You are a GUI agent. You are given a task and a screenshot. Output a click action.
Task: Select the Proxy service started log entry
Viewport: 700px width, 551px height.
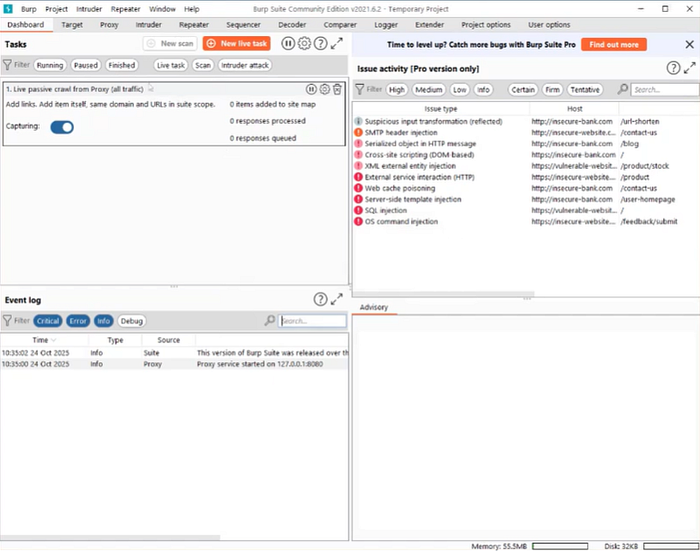[x=174, y=364]
